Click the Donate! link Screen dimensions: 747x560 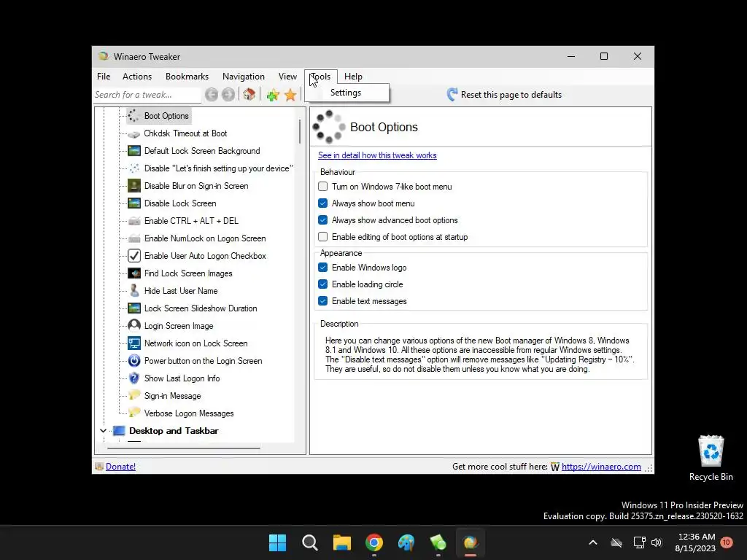click(x=120, y=467)
